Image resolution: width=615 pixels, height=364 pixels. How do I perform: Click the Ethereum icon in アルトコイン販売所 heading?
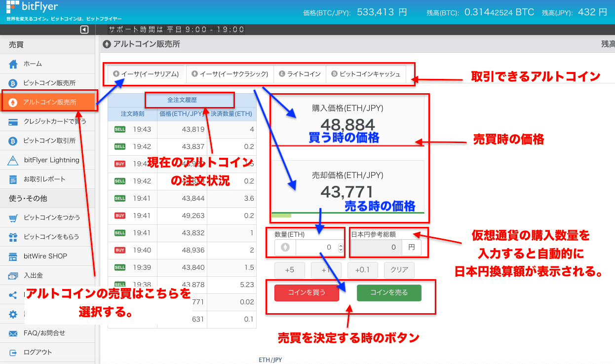pos(107,44)
